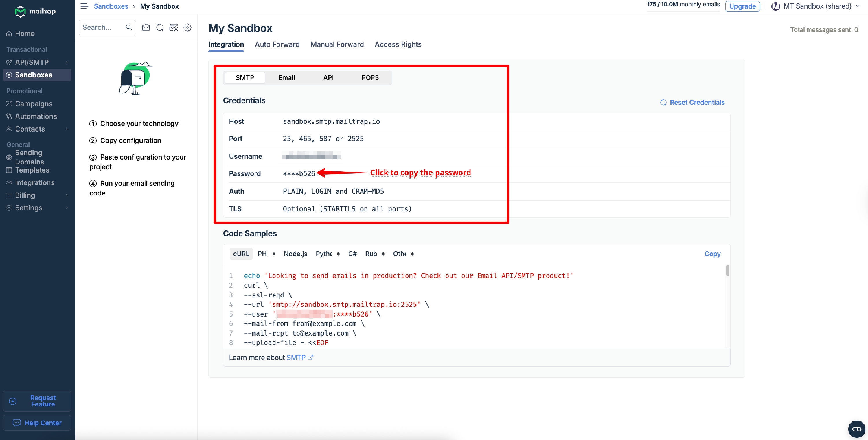Switch credentials view to API
The image size is (868, 440).
tap(328, 78)
